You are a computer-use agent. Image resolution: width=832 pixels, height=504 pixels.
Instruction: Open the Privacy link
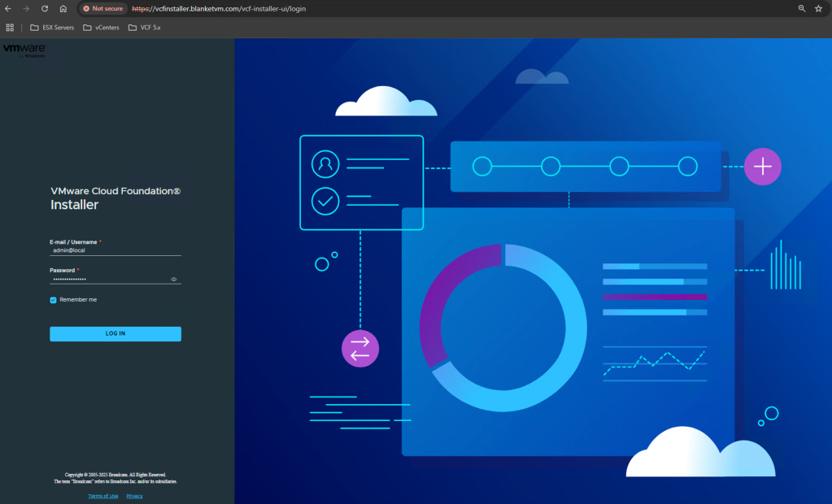134,496
